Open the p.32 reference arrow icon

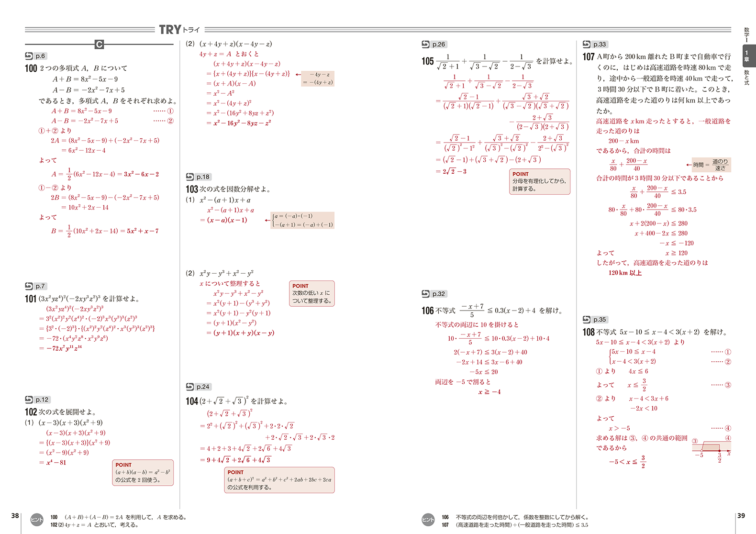pos(426,294)
